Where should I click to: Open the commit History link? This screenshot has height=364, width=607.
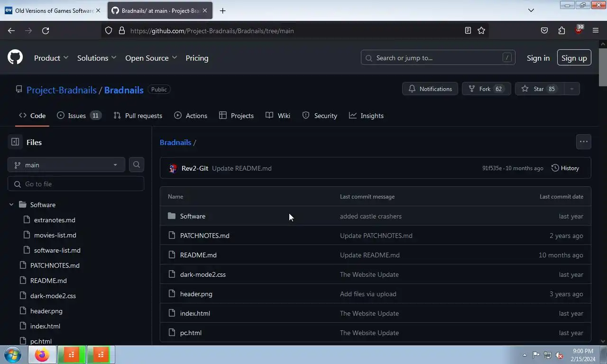[x=565, y=168]
